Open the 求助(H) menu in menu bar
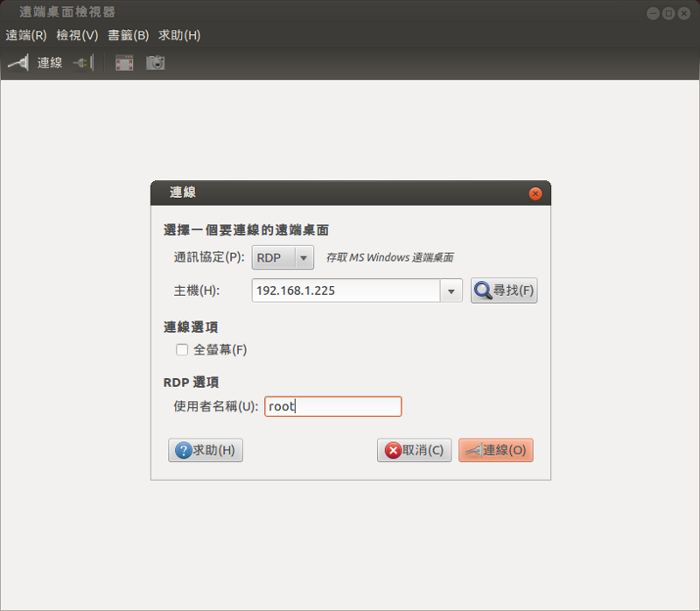The width and height of the screenshot is (700, 611). [x=179, y=35]
